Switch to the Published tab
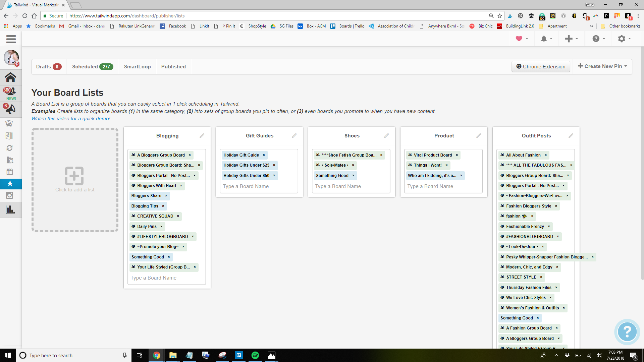 click(173, 67)
